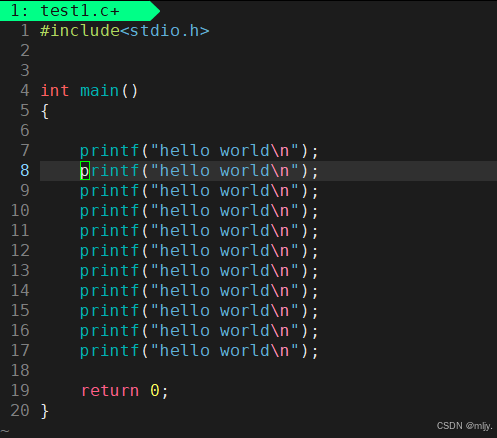The width and height of the screenshot is (497, 438).
Task: Click the opening brace on line 5
Action: pos(45,111)
